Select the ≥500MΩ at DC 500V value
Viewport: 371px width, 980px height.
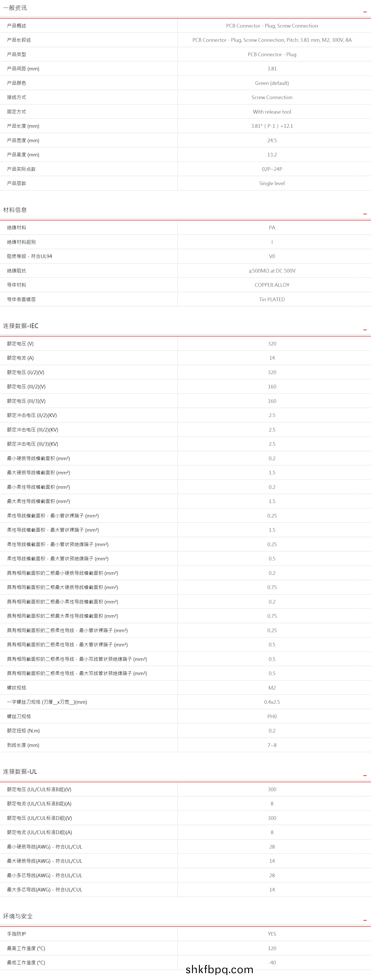pyautogui.click(x=272, y=271)
